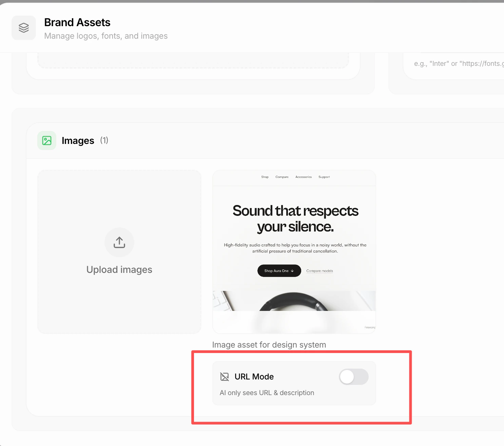The image size is (504, 446).
Task: Enable the URL Mode toggle
Action: click(x=353, y=377)
